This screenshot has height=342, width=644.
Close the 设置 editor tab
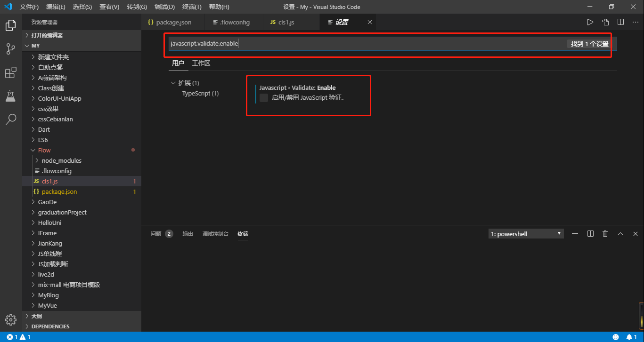pyautogui.click(x=370, y=22)
